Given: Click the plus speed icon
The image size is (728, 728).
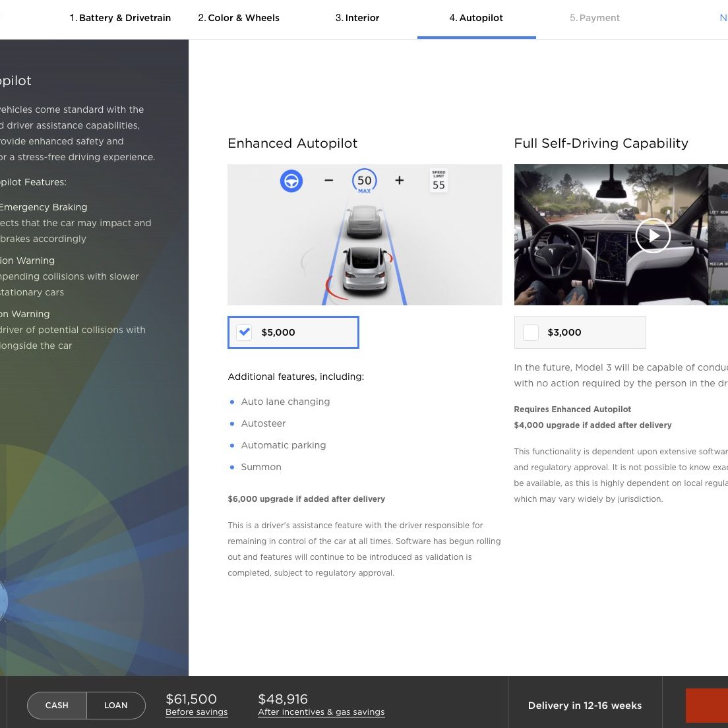Looking at the screenshot, I should (400, 180).
